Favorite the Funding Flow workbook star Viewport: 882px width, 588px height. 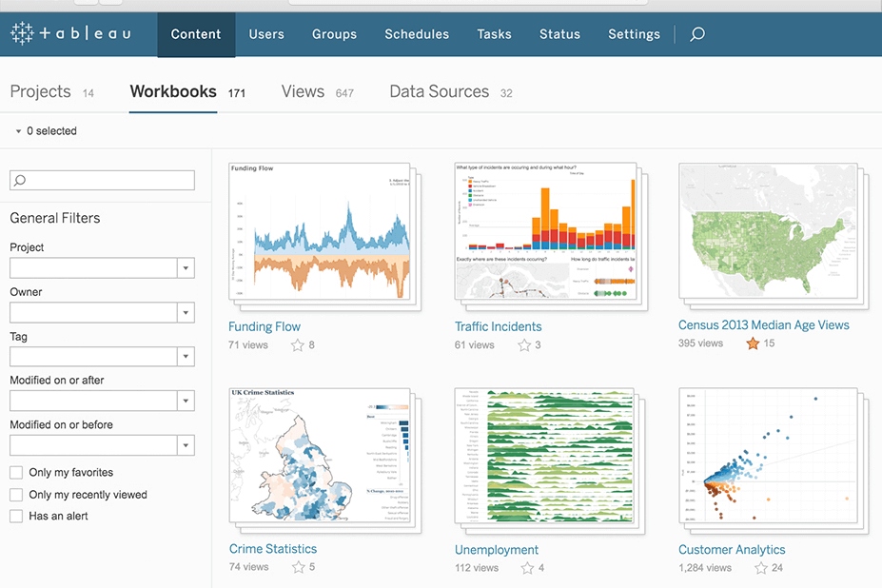click(x=298, y=345)
